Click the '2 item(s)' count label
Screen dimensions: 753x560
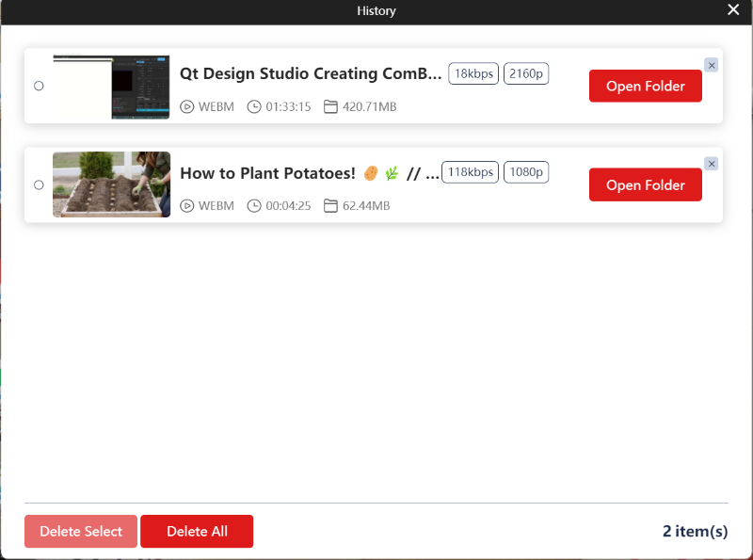[695, 531]
